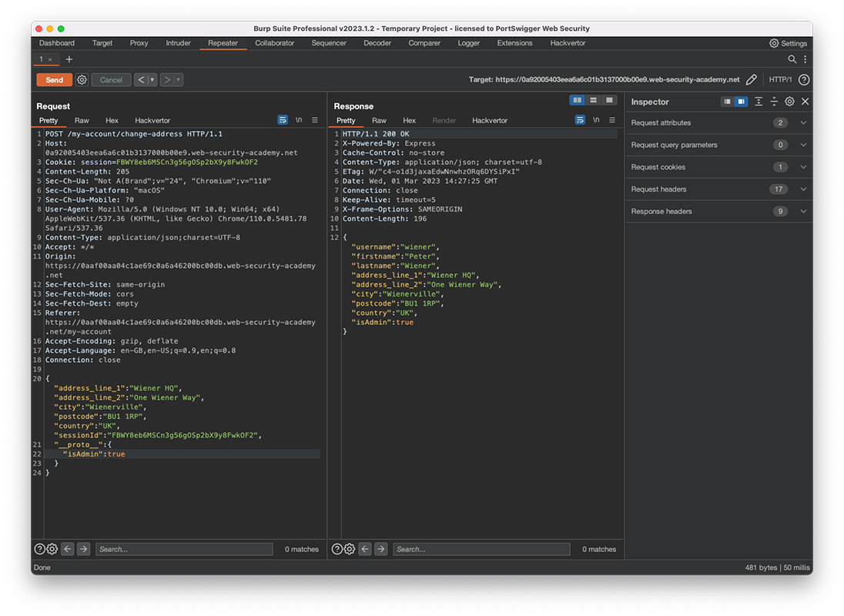The image size is (844, 616).
Task: Open help icon next to HTTP/1
Action: tap(804, 79)
